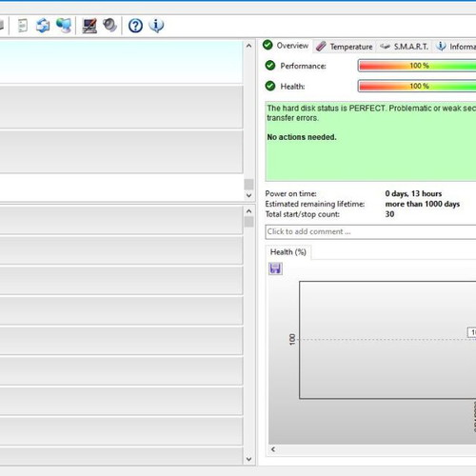
Task: Click the Performance 100 % gradient bar
Action: tap(417, 66)
